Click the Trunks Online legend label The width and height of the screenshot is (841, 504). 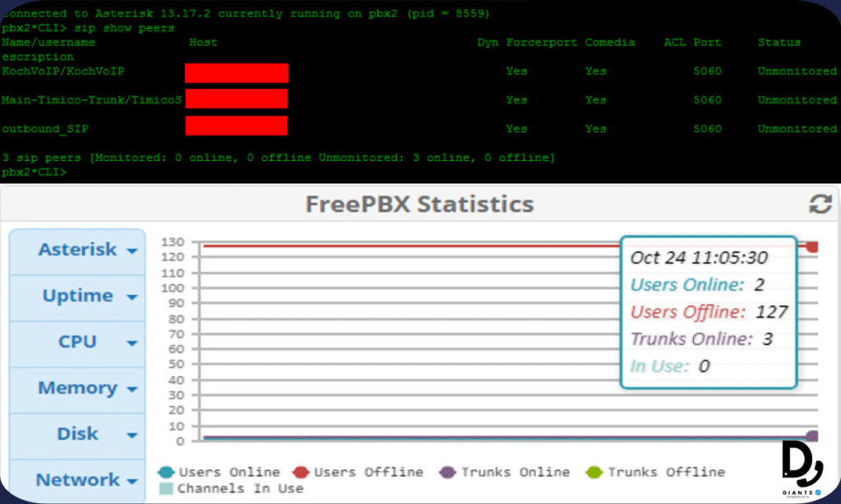click(x=516, y=472)
